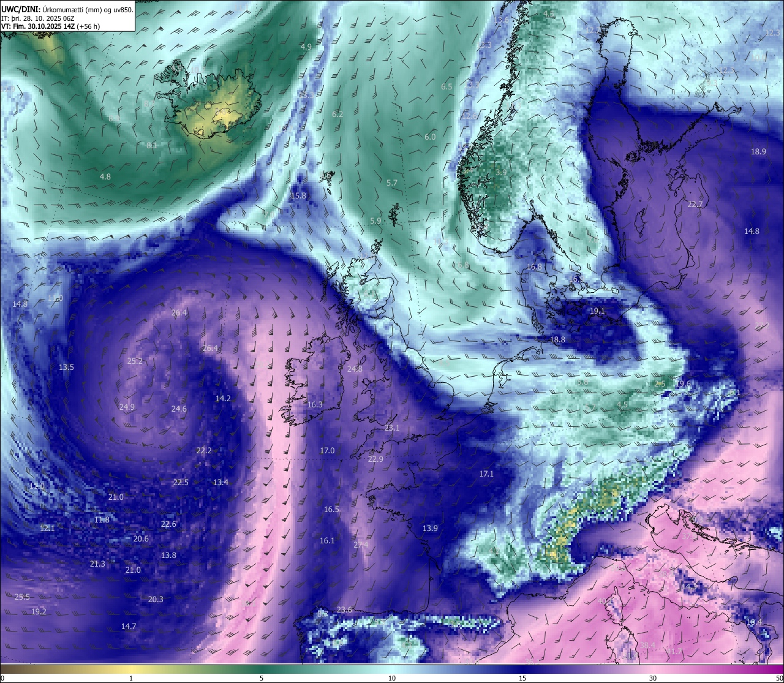The width and height of the screenshot is (784, 683).
Task: Click the map value 25.5
Action: (x=22, y=597)
